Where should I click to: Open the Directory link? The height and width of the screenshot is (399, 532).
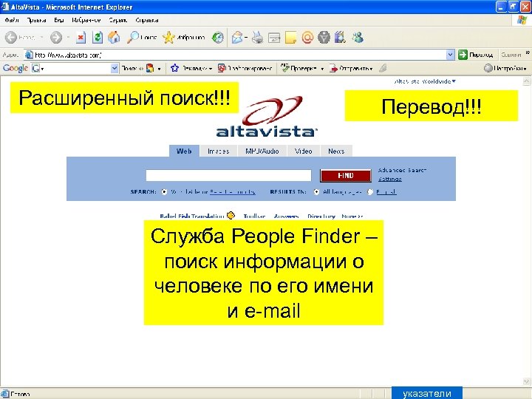coord(321,216)
